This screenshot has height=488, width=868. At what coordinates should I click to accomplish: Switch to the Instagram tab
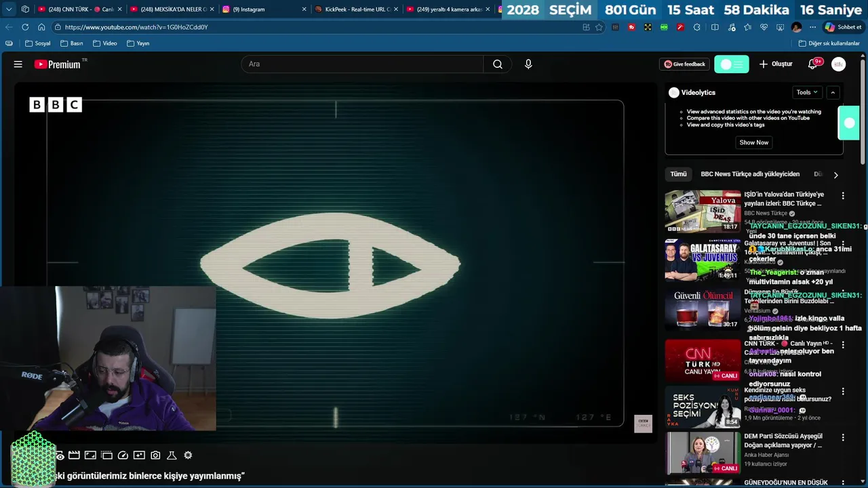click(264, 9)
